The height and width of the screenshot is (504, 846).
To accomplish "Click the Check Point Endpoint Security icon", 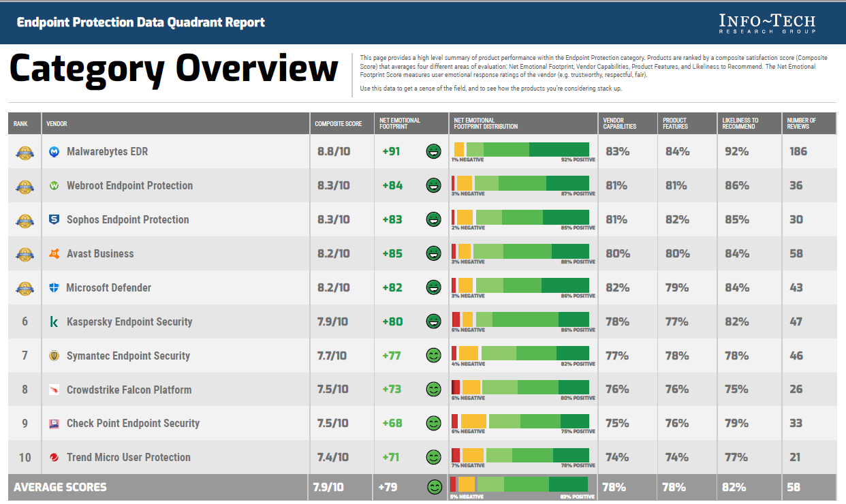I will [x=54, y=424].
